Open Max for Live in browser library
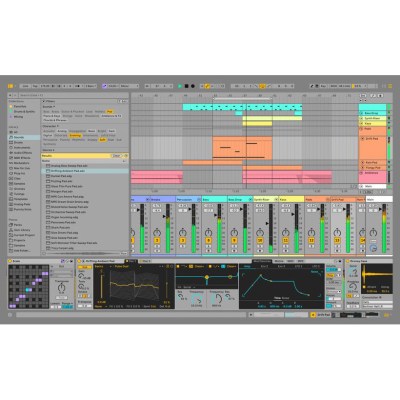 [x=22, y=168]
